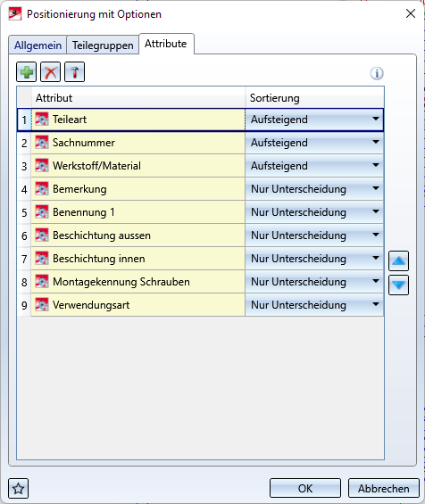This screenshot has width=425, height=504.
Task: Select the Bemerkung attribute cell
Action: pyautogui.click(x=138, y=189)
